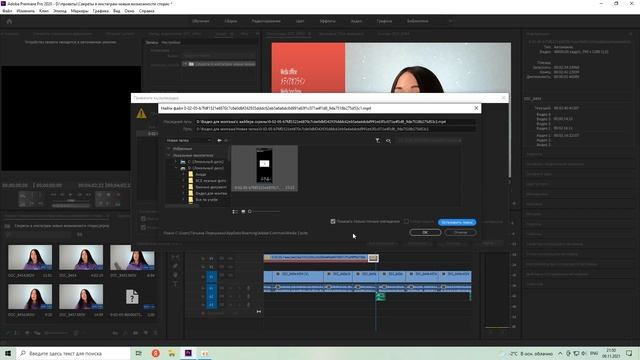Select the green audio clip on timeline

click(380, 297)
